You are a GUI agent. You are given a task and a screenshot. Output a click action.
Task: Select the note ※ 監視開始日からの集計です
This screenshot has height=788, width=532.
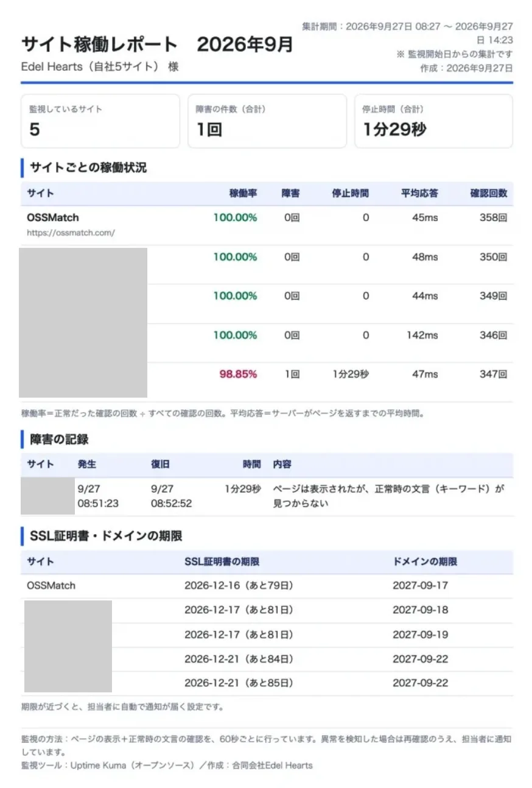pyautogui.click(x=455, y=54)
